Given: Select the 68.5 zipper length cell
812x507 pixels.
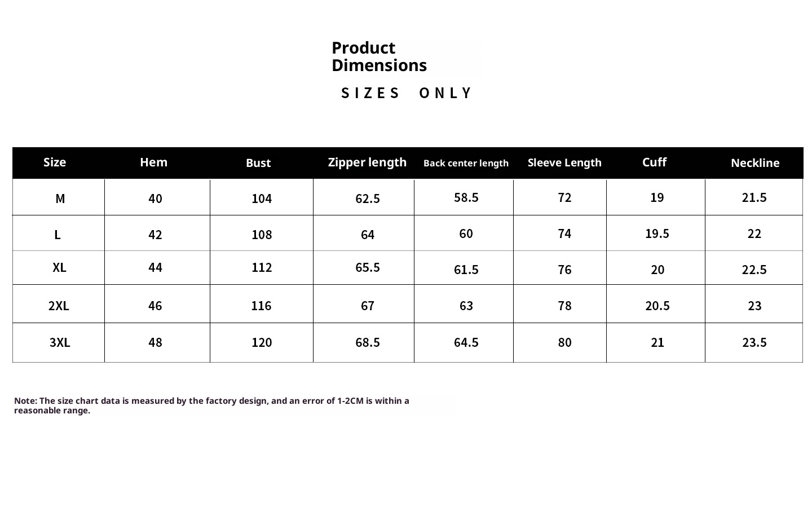Looking at the screenshot, I should [368, 342].
